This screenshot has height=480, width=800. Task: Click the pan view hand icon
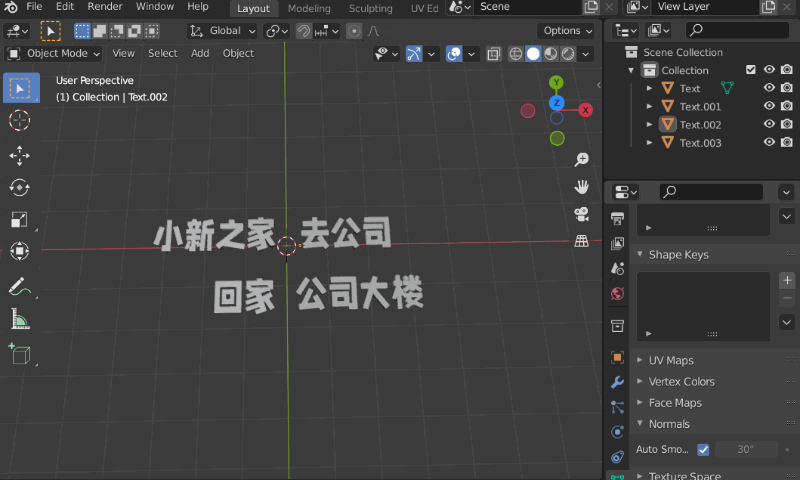581,187
